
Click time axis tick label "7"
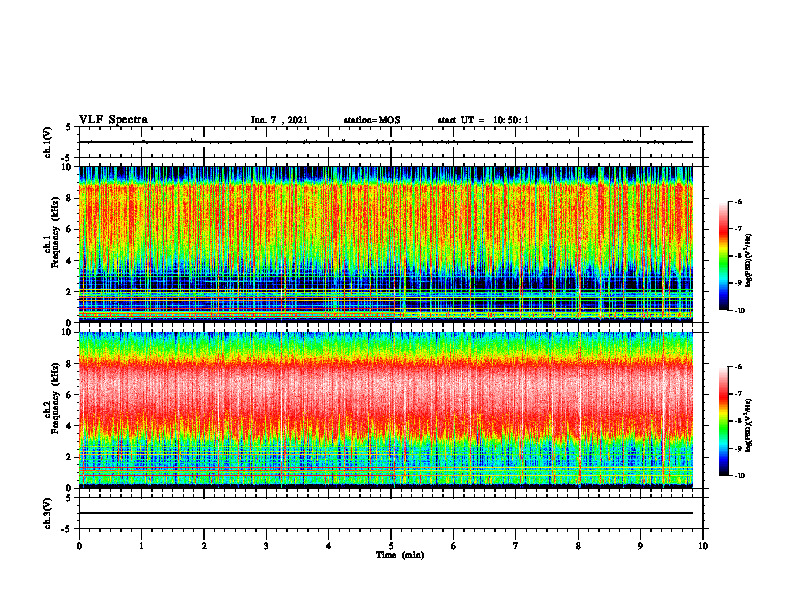[x=516, y=546]
